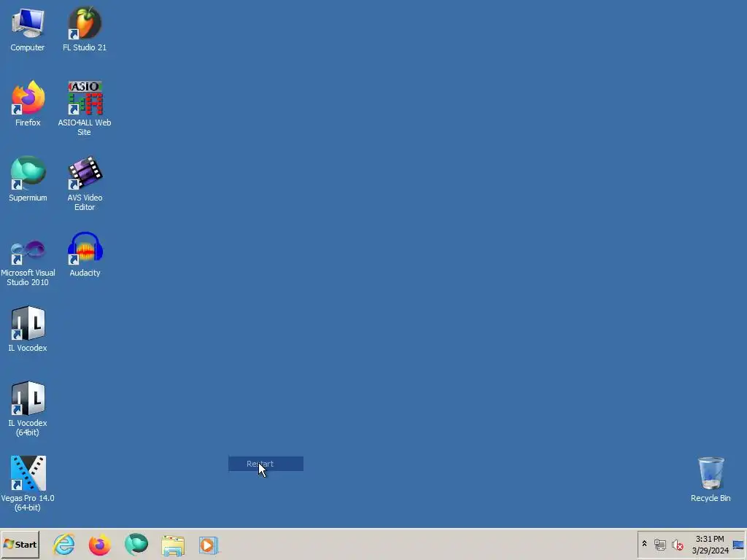Select Microsoft Visual Studio 2010 shortcut
Viewport: 747px width, 560px height.
(x=28, y=262)
